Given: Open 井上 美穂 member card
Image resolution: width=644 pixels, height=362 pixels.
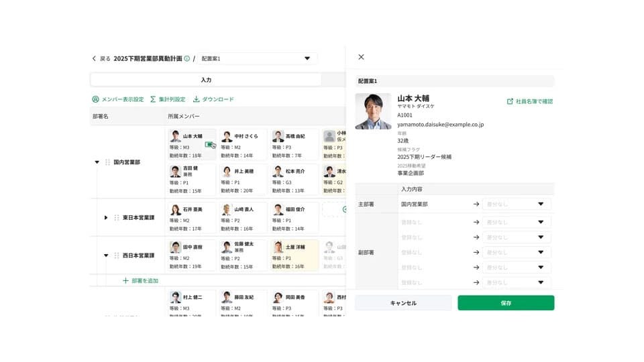Looking at the screenshot, I should [243, 180].
